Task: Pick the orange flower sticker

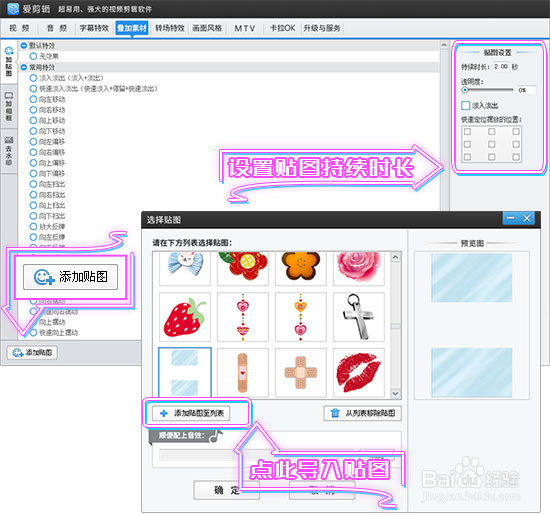Action: (x=301, y=268)
